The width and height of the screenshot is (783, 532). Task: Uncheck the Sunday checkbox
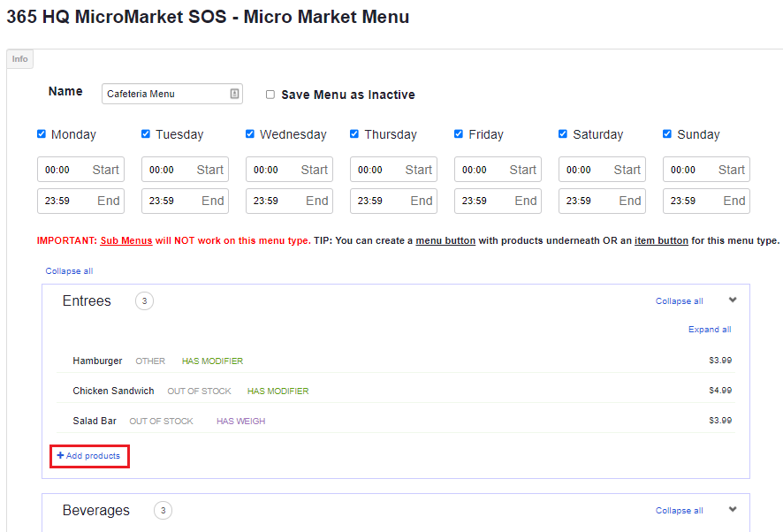point(667,133)
